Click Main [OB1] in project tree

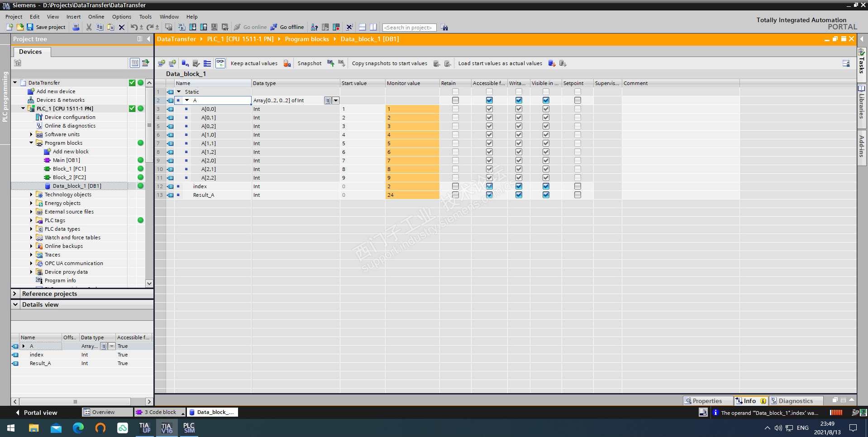(x=66, y=160)
